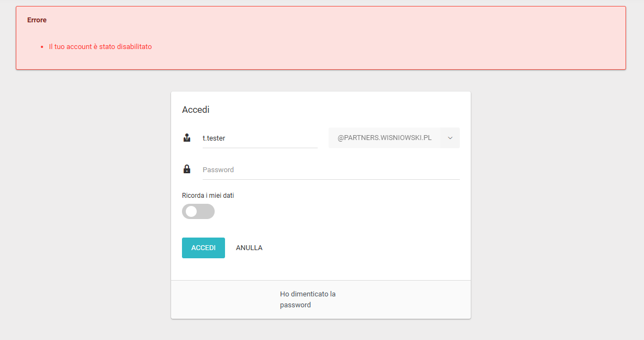Click the "Accedi" form title
Image resolution: width=644 pixels, height=340 pixels.
pos(196,110)
